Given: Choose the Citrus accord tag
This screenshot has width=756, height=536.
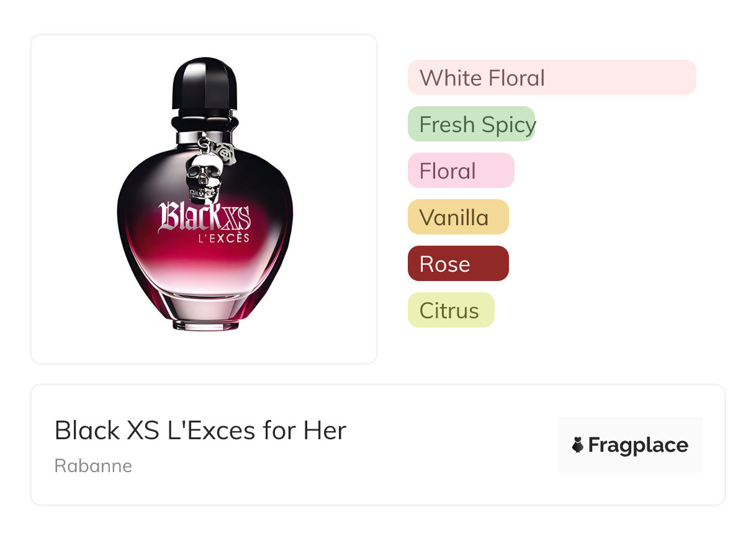Looking at the screenshot, I should click(451, 310).
